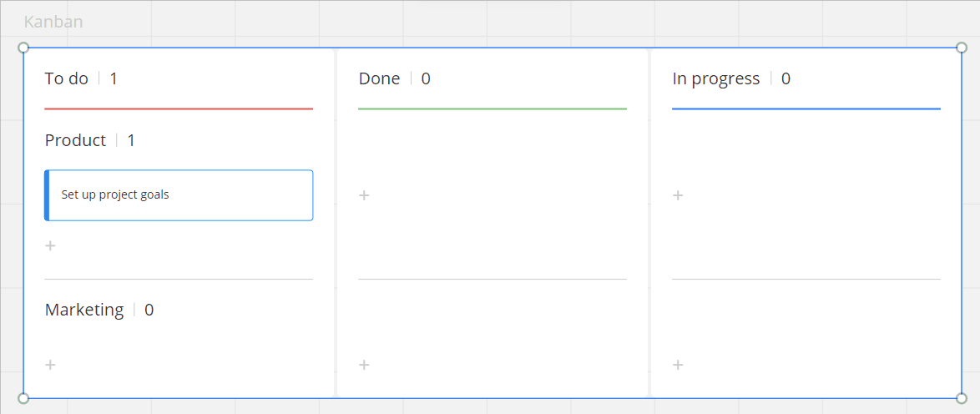
Task: Click the bottom-left resize handle of the board
Action: (23, 398)
